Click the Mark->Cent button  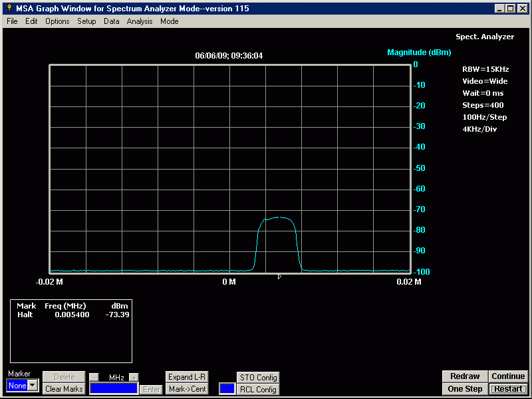coord(187,389)
